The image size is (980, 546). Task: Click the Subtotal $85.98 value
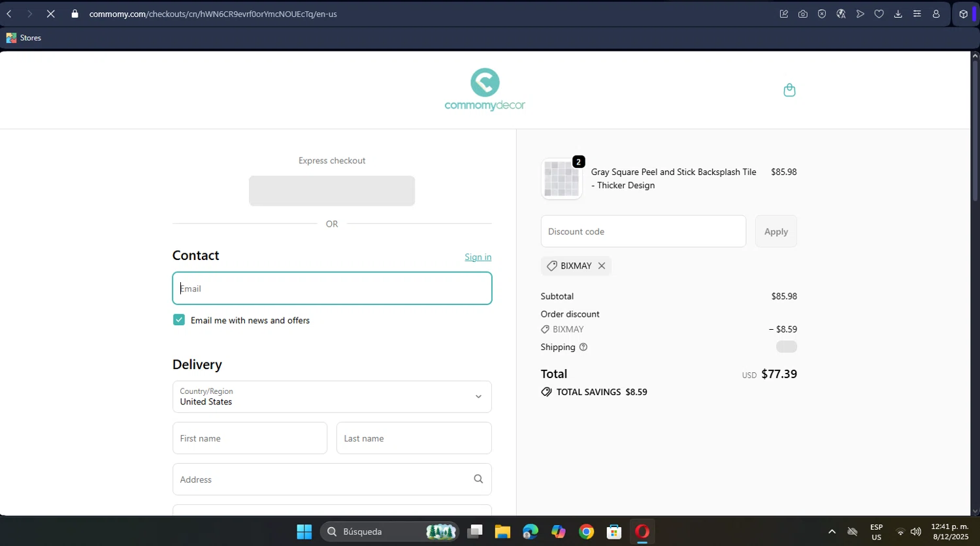784,296
